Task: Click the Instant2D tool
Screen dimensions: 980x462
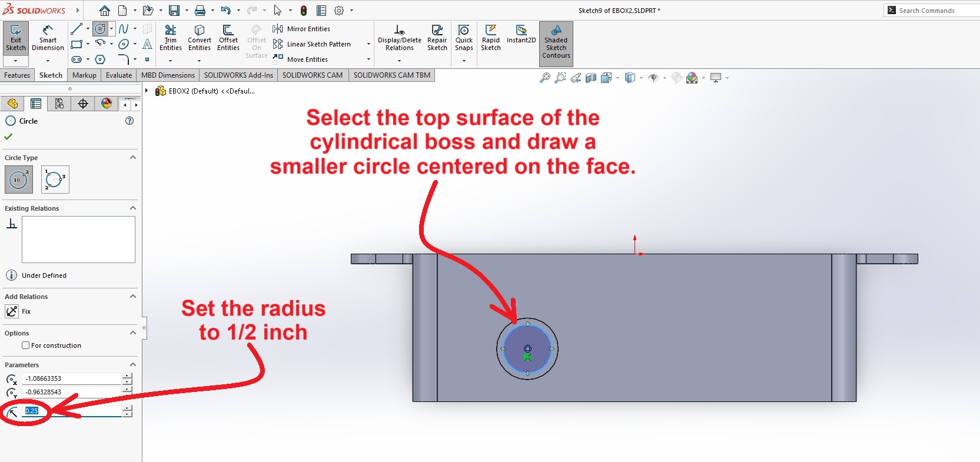Action: [521, 34]
